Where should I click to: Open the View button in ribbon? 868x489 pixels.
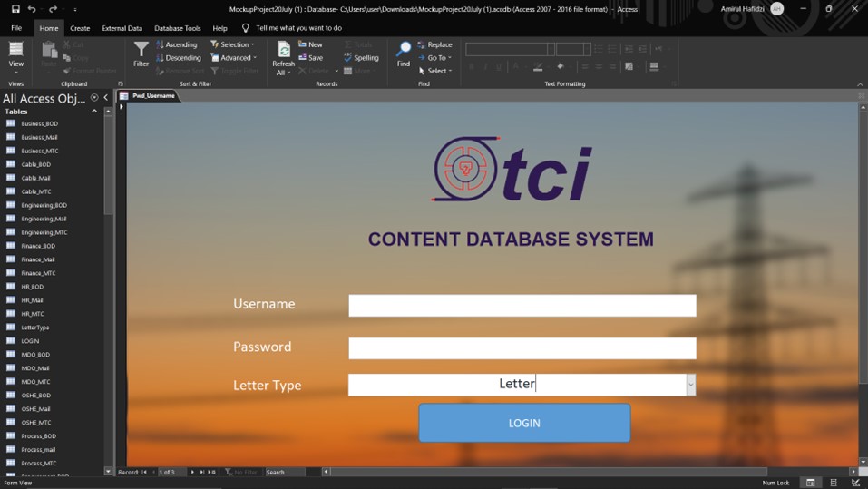[16, 57]
